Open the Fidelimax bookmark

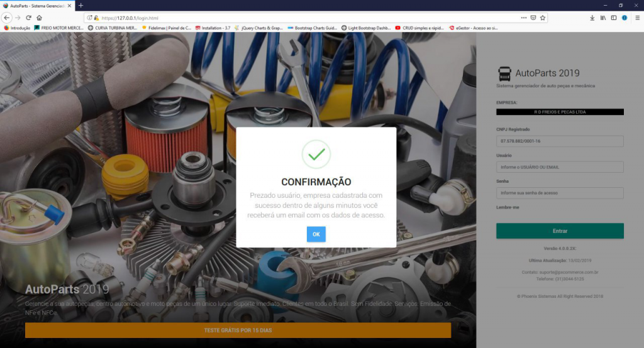[166, 28]
